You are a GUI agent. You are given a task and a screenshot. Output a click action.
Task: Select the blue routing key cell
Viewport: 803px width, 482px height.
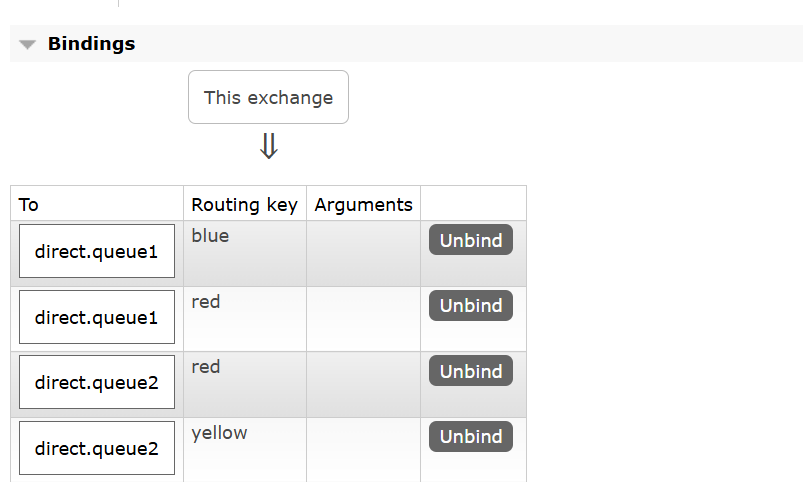210,236
